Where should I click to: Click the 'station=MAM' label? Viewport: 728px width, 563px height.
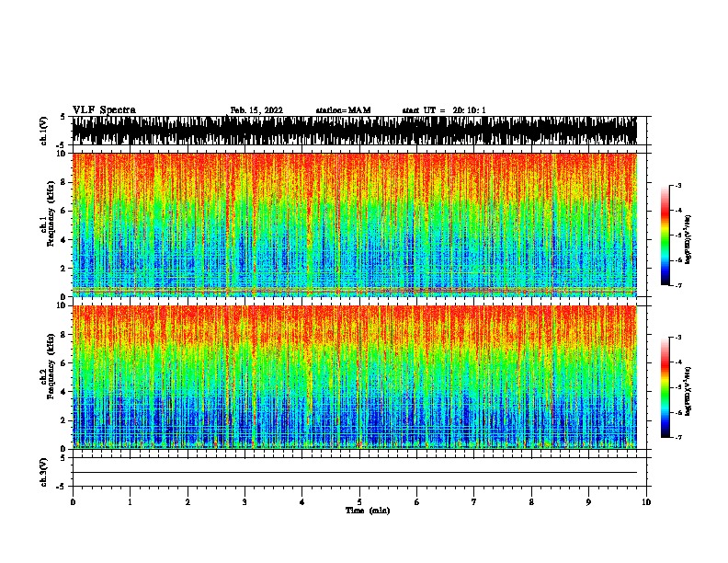click(343, 110)
